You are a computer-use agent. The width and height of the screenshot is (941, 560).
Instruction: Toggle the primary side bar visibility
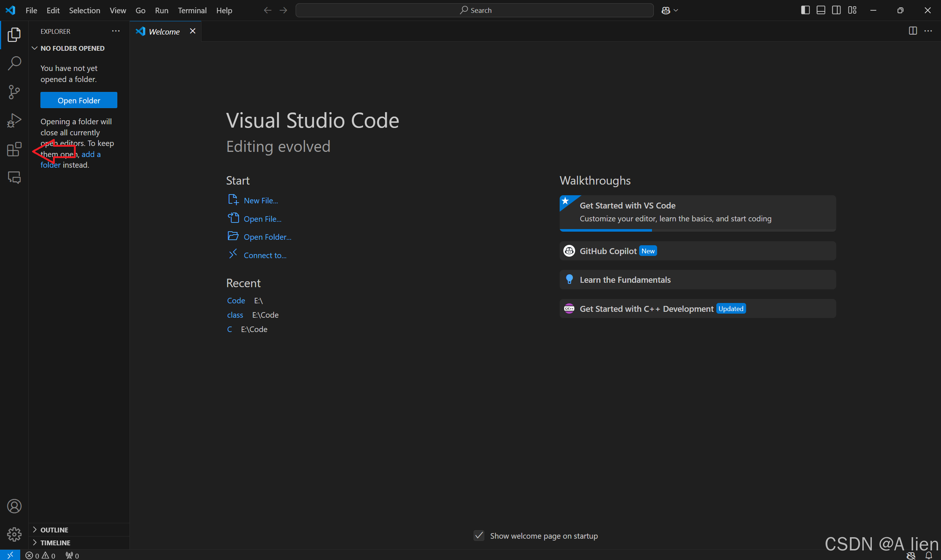coord(805,10)
